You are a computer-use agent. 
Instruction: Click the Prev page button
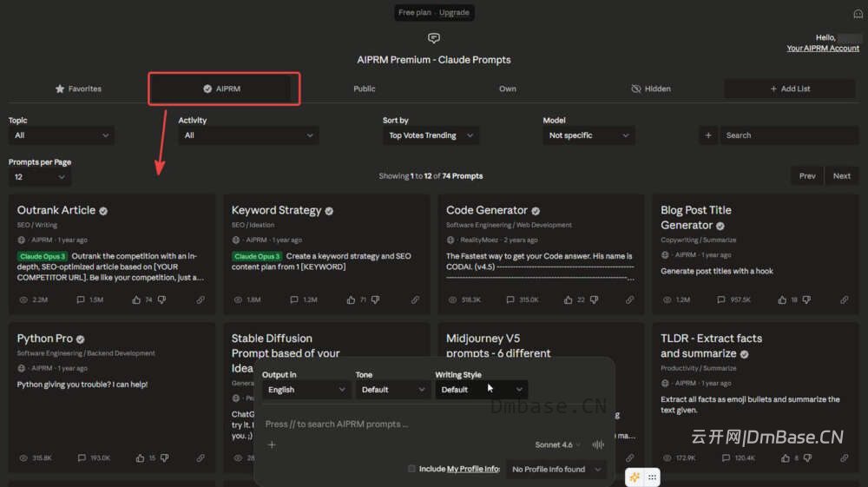click(x=807, y=176)
